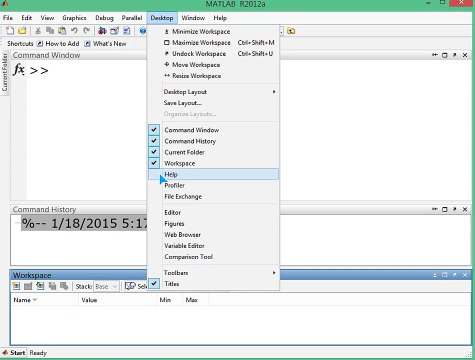Click the Select data to plot icon

130,286
